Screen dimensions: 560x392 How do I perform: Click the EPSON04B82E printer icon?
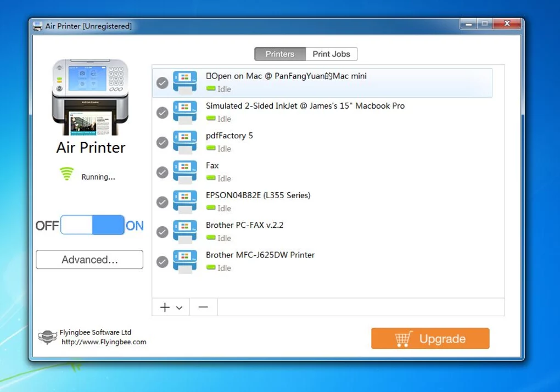point(184,201)
